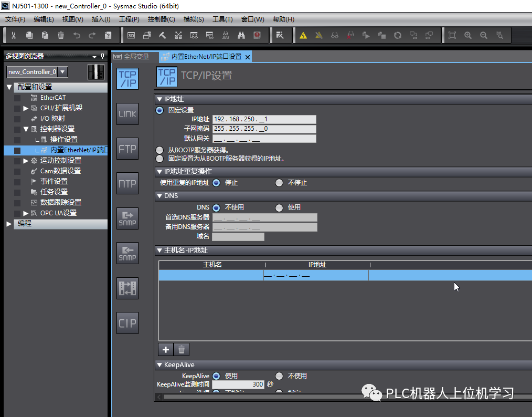Image resolution: width=532 pixels, height=417 pixels.
Task: Select fix to BOOTP-obtained IP address (固定设置为从BOOTP服务器获得的IP地址) radio
Action: (159, 159)
